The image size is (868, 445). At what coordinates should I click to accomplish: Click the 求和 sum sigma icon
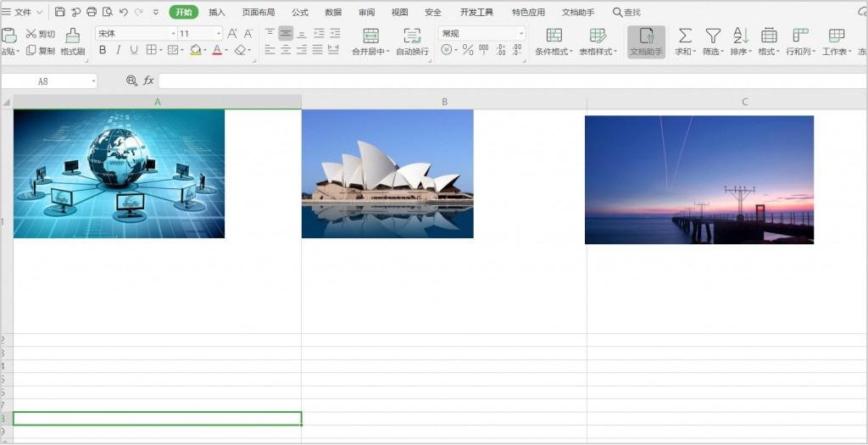685,36
